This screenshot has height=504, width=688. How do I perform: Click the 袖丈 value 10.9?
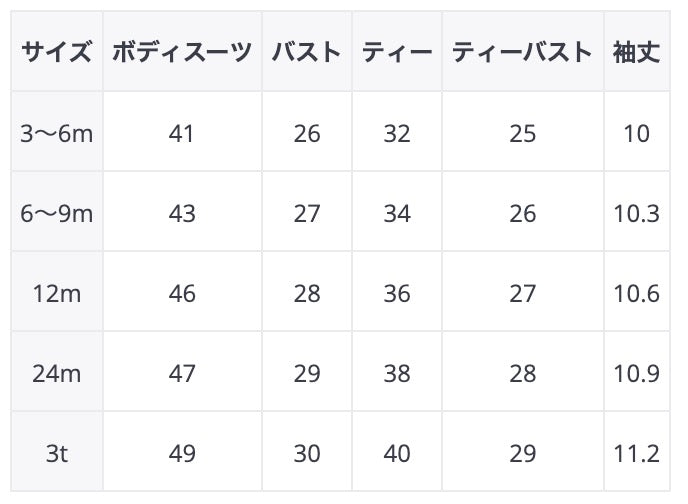point(636,374)
